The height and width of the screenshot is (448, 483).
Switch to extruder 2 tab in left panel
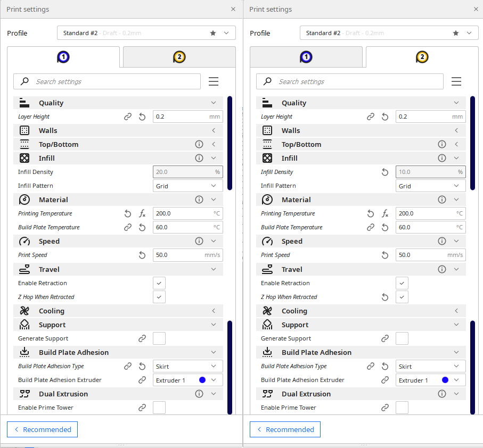point(179,57)
